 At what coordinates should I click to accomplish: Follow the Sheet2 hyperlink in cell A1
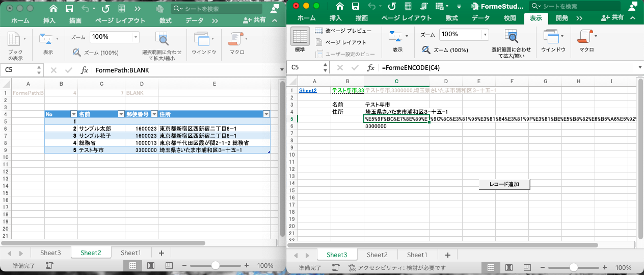pos(307,90)
